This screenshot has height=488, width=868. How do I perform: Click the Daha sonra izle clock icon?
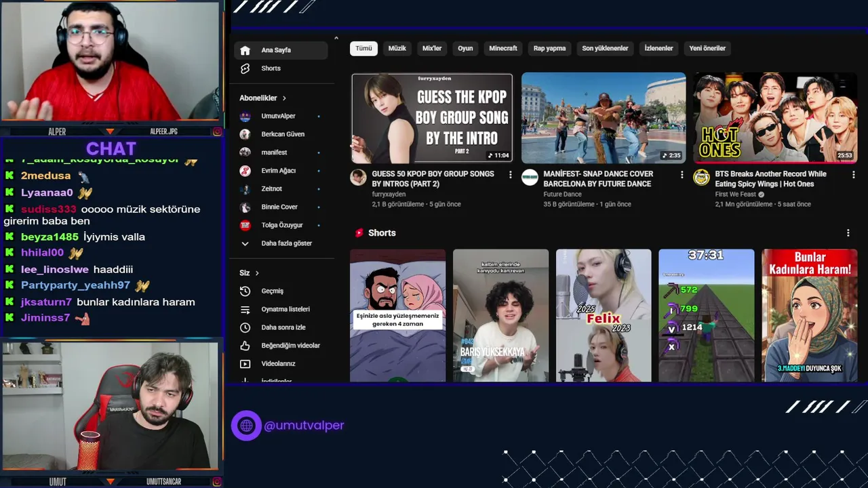click(x=245, y=327)
